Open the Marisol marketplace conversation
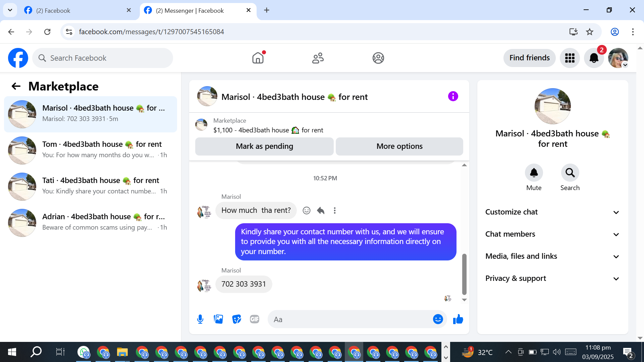644x362 pixels. (x=91, y=114)
